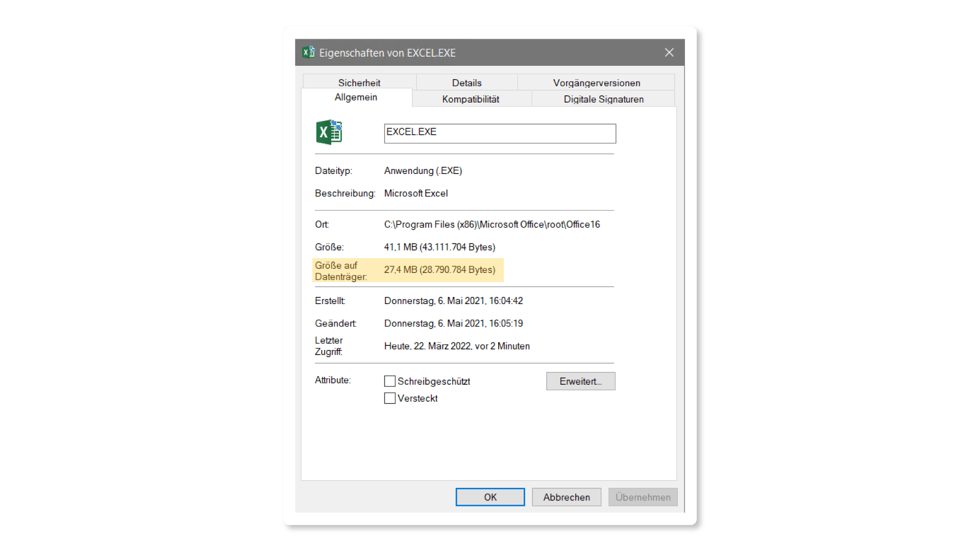Switch to the Sicherheit tab
The width and height of the screenshot is (980, 551).
pyautogui.click(x=359, y=83)
